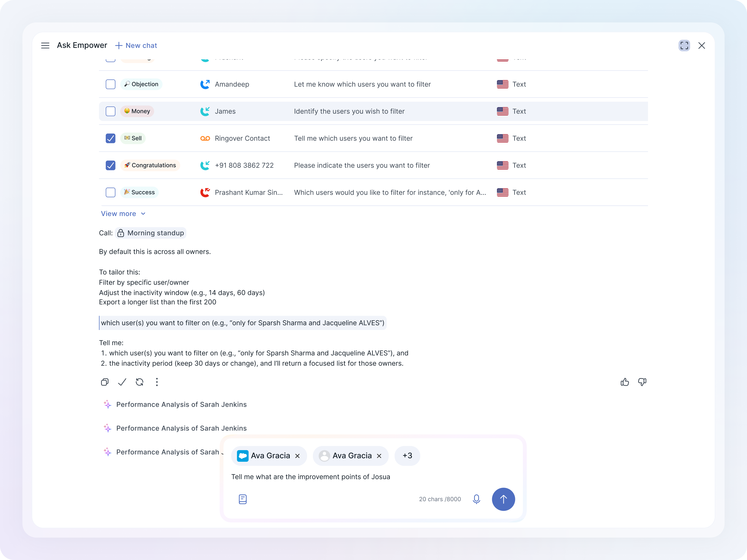Viewport: 747px width, 560px height.
Task: Click the regenerate response icon
Action: pyautogui.click(x=139, y=382)
